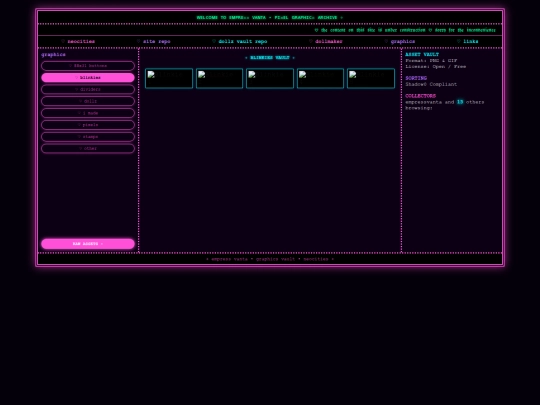Open the links page
The height and width of the screenshot is (405, 540).
click(x=467, y=41)
